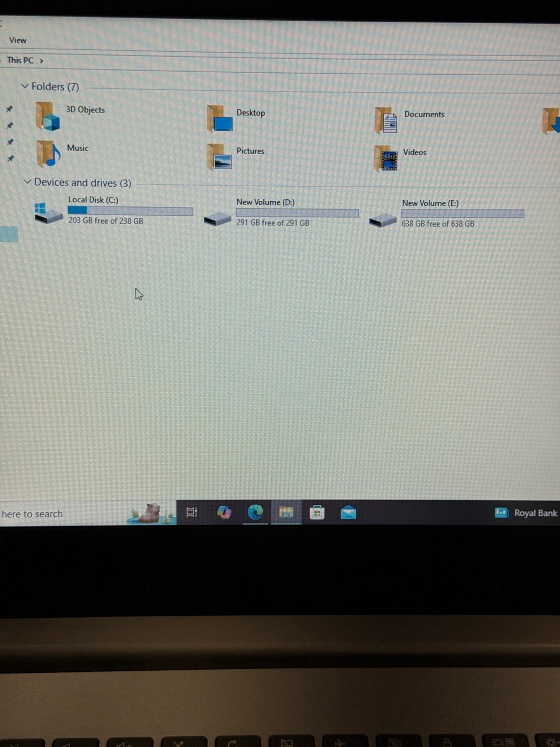Open the 3D Objects folder icon

click(x=47, y=116)
